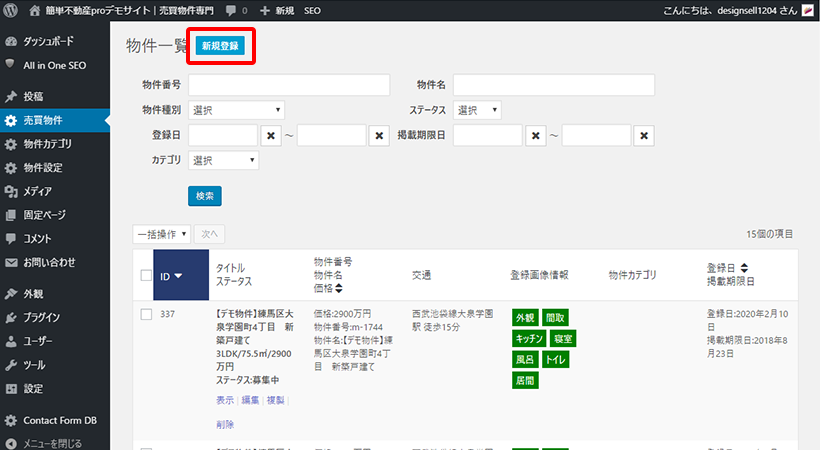Click the blue 検索 search button
This screenshot has width=820, height=450.
point(204,195)
